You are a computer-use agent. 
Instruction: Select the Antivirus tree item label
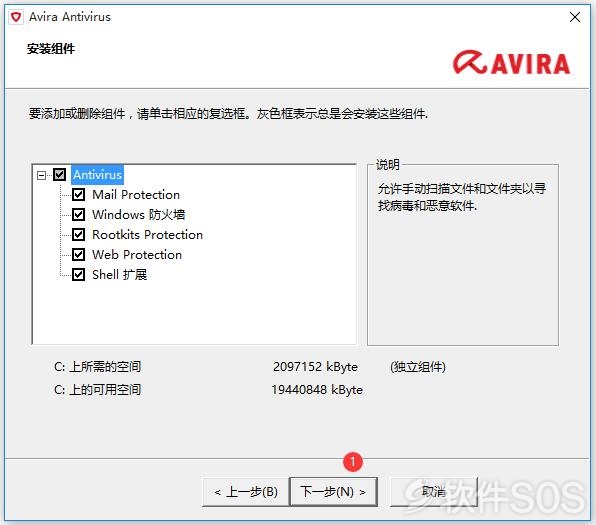coord(97,175)
